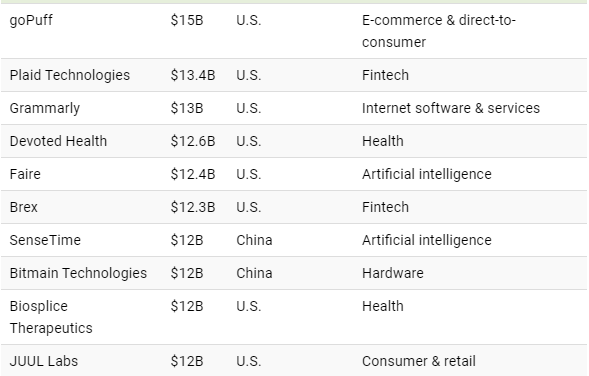Click the $12.3B valuation for Brex
This screenshot has width=589, height=376.
[193, 207]
